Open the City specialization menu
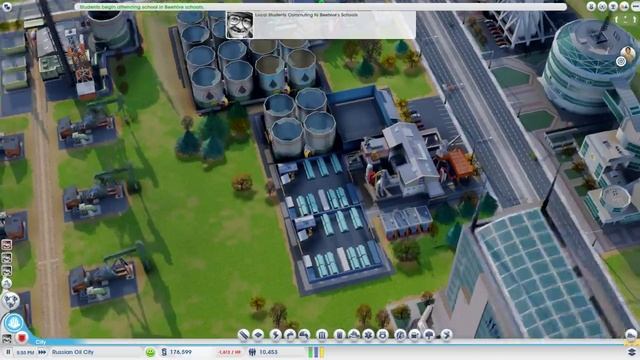This screenshot has width=640, height=360. point(447,335)
